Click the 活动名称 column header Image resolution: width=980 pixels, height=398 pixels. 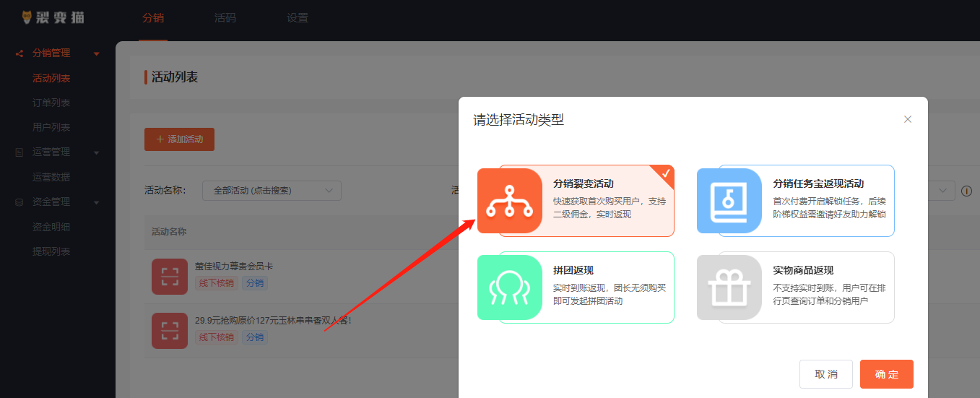pyautogui.click(x=169, y=232)
